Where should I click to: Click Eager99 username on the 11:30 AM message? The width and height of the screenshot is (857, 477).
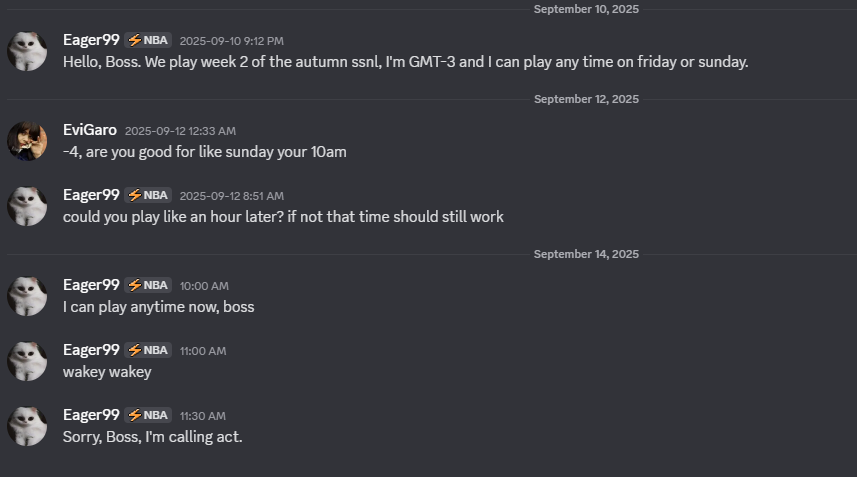[91, 415]
